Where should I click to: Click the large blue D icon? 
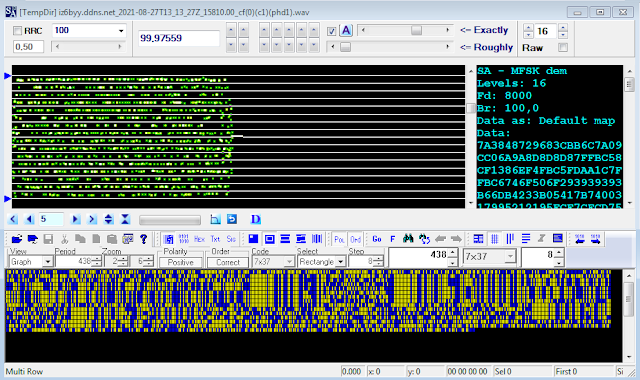tap(256, 220)
